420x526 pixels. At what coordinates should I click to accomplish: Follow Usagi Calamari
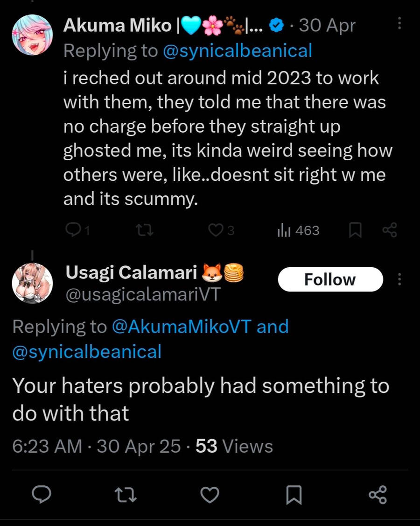tap(330, 279)
